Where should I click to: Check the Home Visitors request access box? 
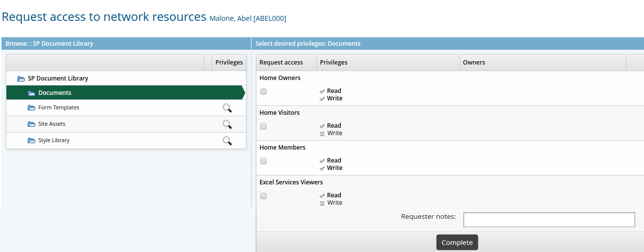pos(263,126)
